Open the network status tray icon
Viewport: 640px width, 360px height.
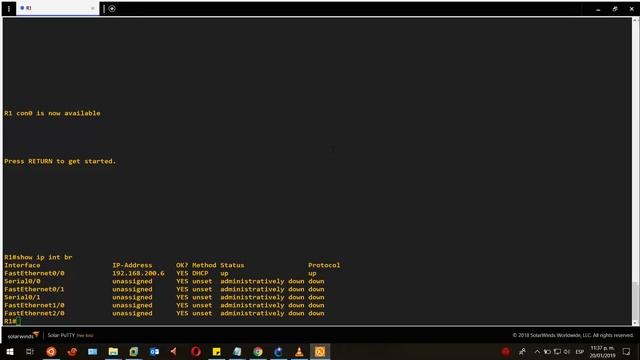coord(557,351)
